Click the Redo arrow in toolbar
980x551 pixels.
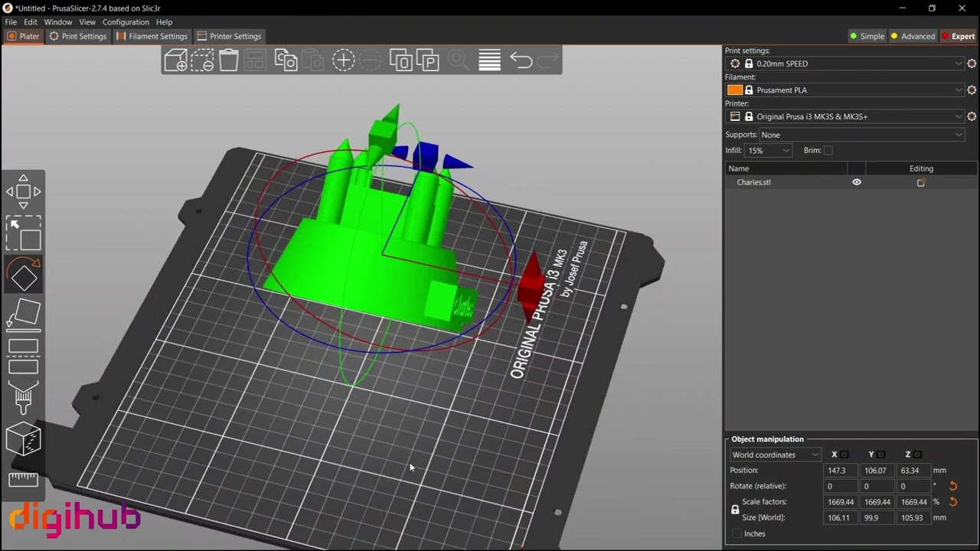pos(547,60)
